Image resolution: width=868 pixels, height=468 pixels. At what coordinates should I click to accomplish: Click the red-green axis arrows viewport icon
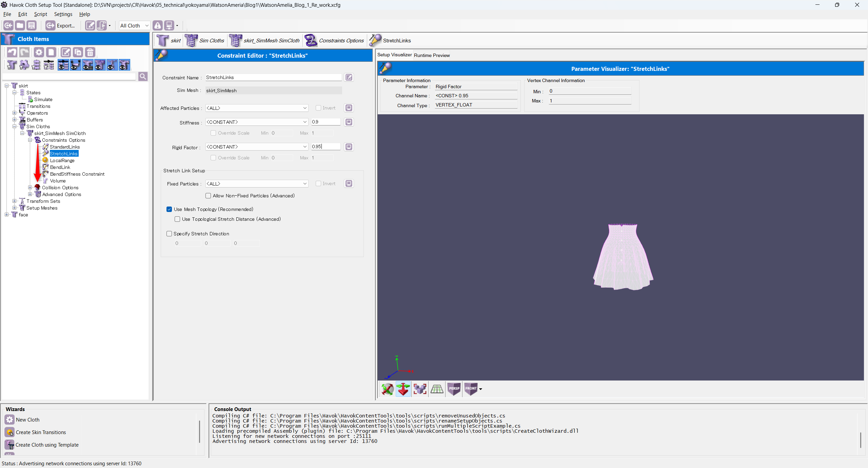point(403,389)
